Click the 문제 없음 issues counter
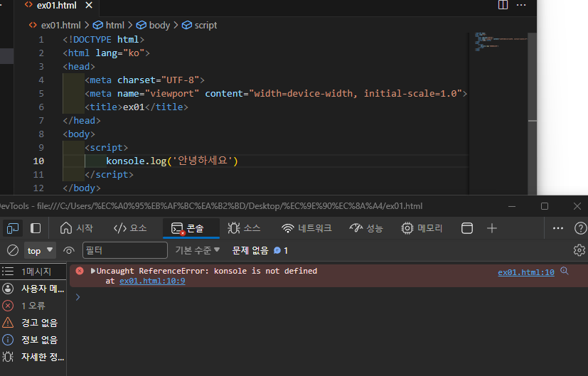Viewport: 588px width, 376px height. [x=260, y=250]
